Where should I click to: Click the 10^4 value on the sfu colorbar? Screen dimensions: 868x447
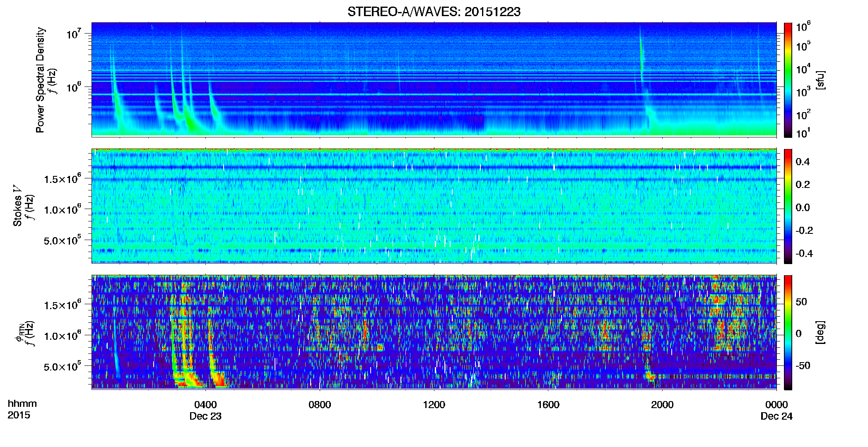point(803,69)
